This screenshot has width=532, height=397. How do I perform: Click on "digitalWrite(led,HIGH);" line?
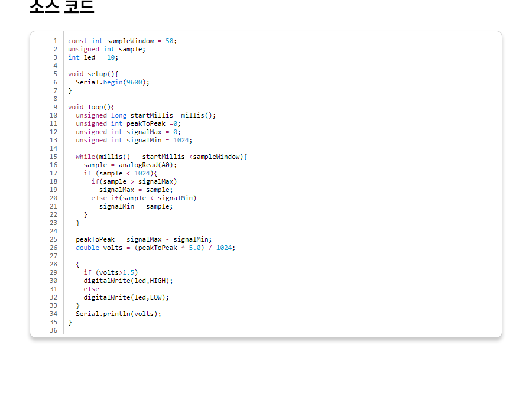[x=128, y=281]
